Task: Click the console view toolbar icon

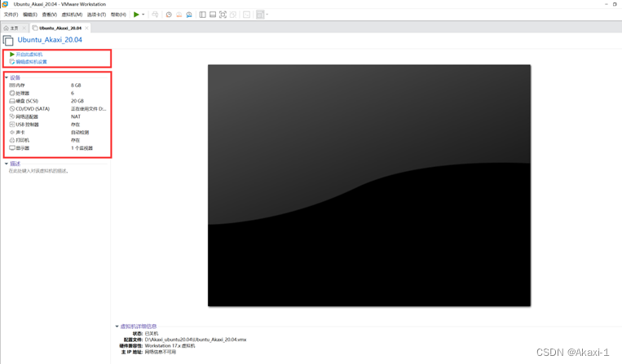Action: coord(247,15)
